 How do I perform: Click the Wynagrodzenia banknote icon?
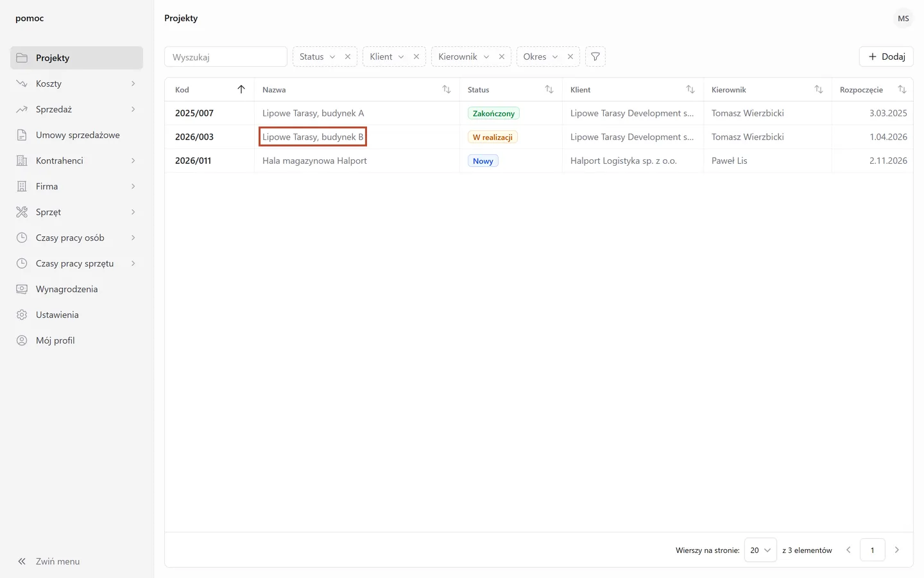coord(22,289)
